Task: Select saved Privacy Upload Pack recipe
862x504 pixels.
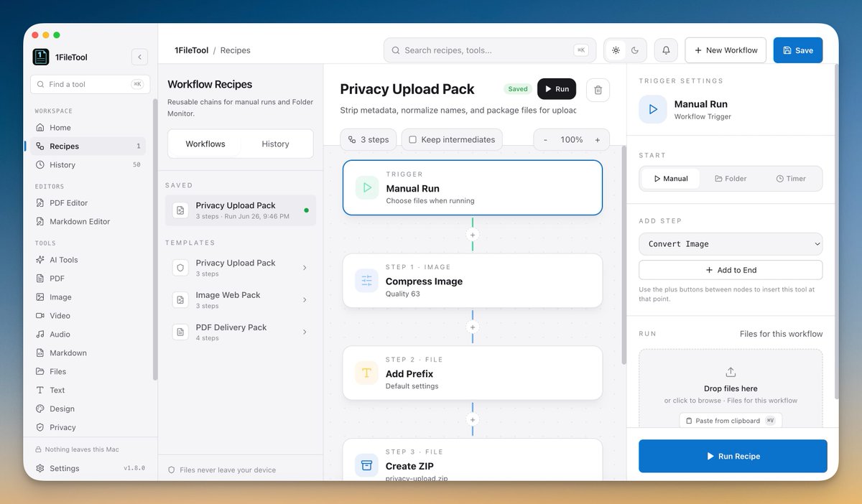Action: pyautogui.click(x=241, y=210)
